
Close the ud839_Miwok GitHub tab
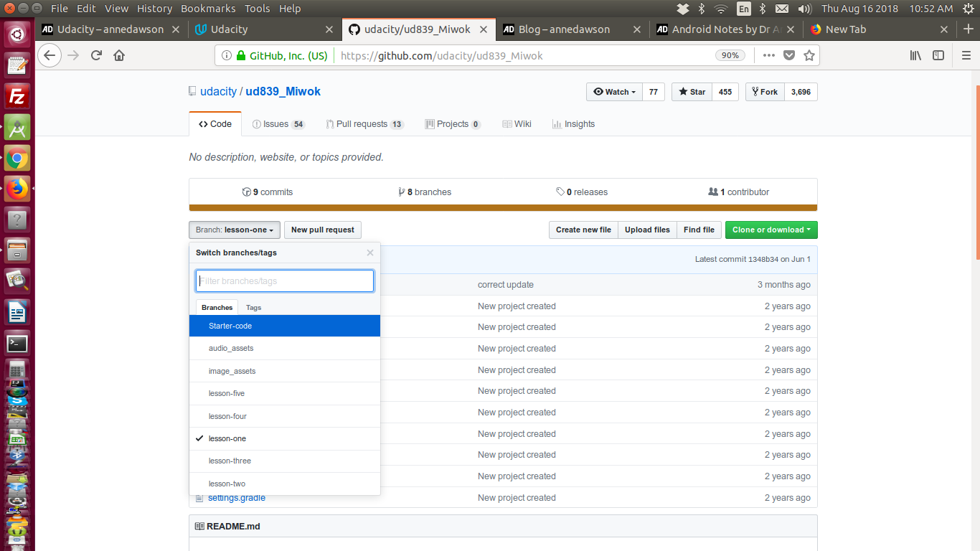[x=484, y=29]
